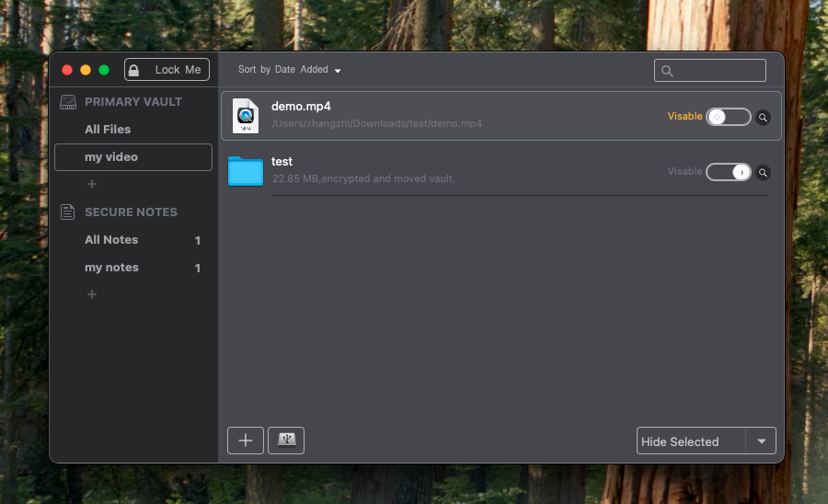
Task: Click the add file plus button at bottom
Action: click(x=246, y=441)
